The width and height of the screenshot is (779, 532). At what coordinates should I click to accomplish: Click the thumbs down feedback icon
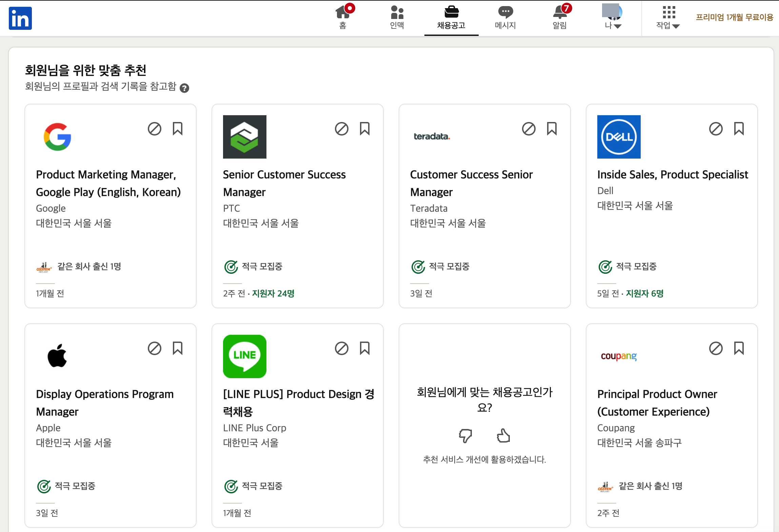tap(465, 436)
